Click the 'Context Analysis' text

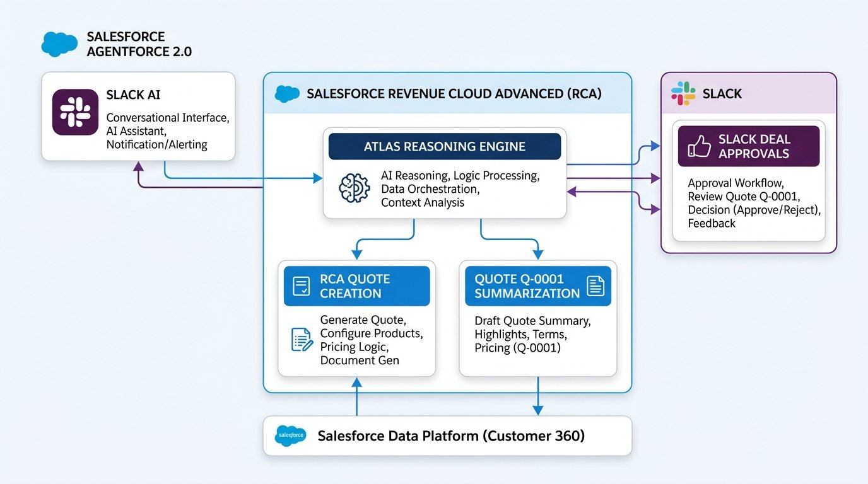pyautogui.click(x=423, y=202)
